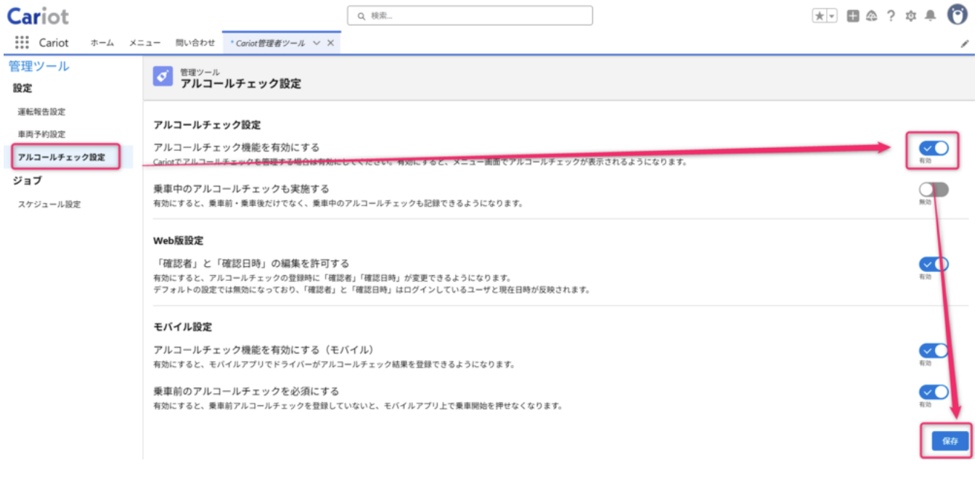The height and width of the screenshot is (500, 980).
Task: Click the 保存 button
Action: (950, 440)
